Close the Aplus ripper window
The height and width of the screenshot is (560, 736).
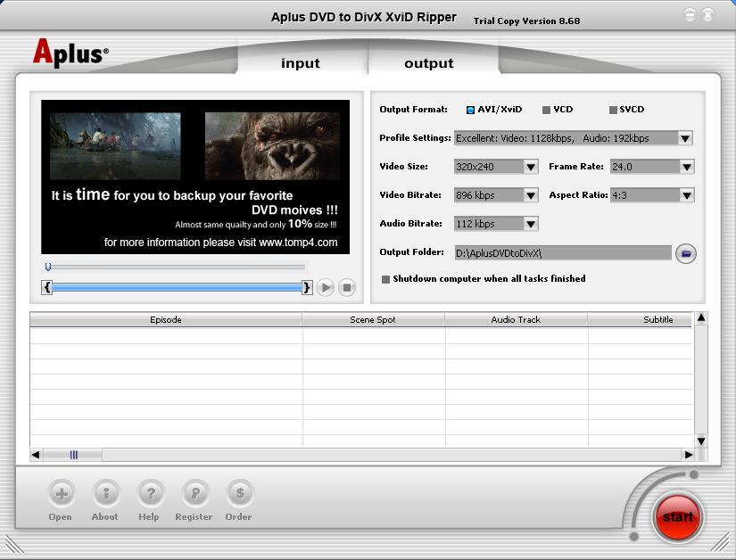[707, 15]
